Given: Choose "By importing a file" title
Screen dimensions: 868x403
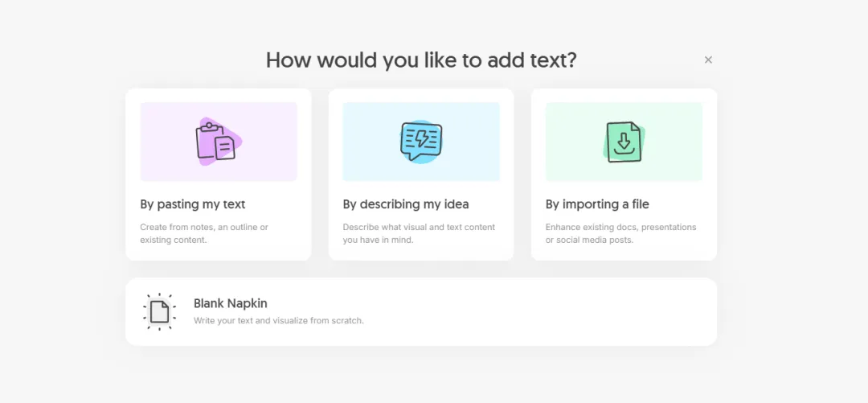Looking at the screenshot, I should click(597, 204).
